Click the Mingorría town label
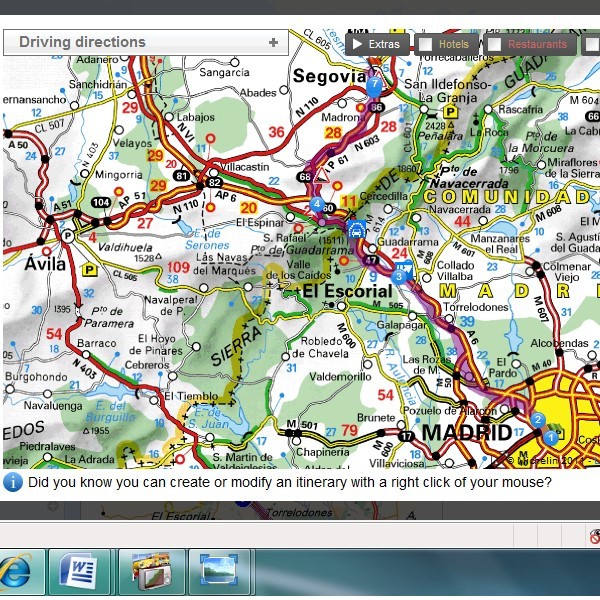The width and height of the screenshot is (600, 600). pyautogui.click(x=119, y=175)
